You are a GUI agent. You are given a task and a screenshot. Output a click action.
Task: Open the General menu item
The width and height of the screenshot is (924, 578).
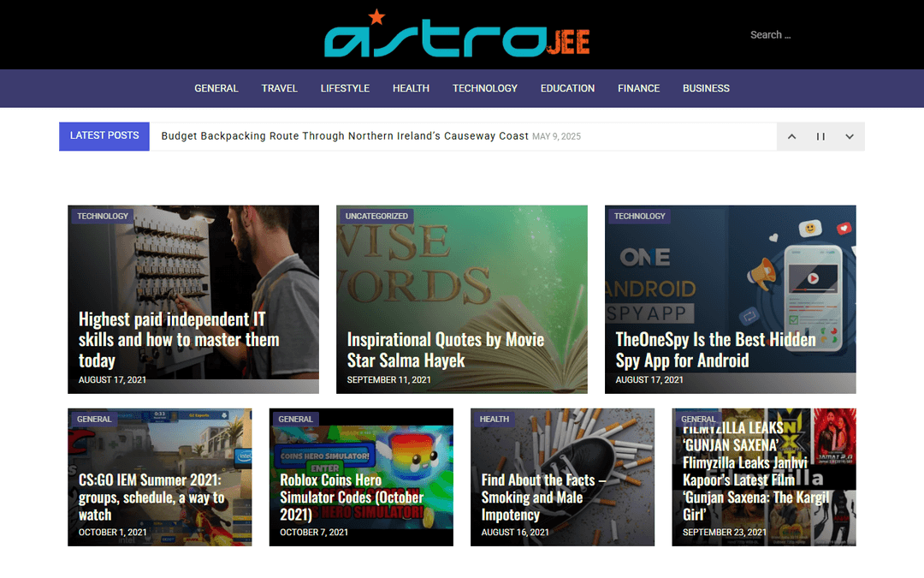(216, 88)
